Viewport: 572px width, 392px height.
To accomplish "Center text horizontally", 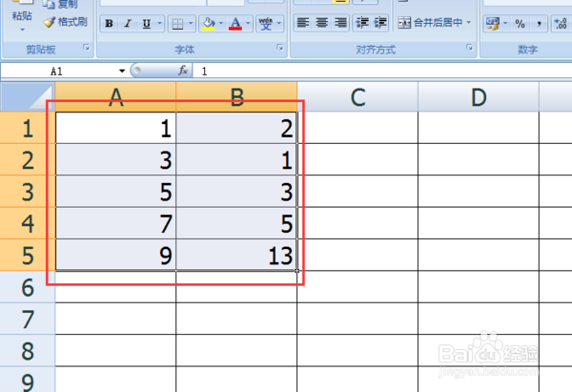I will (x=322, y=23).
